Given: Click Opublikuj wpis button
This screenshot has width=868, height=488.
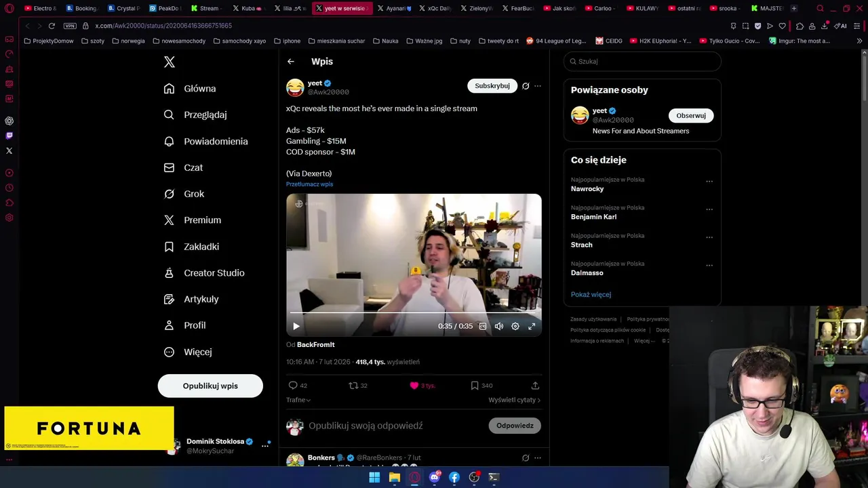Looking at the screenshot, I should pyautogui.click(x=210, y=386).
